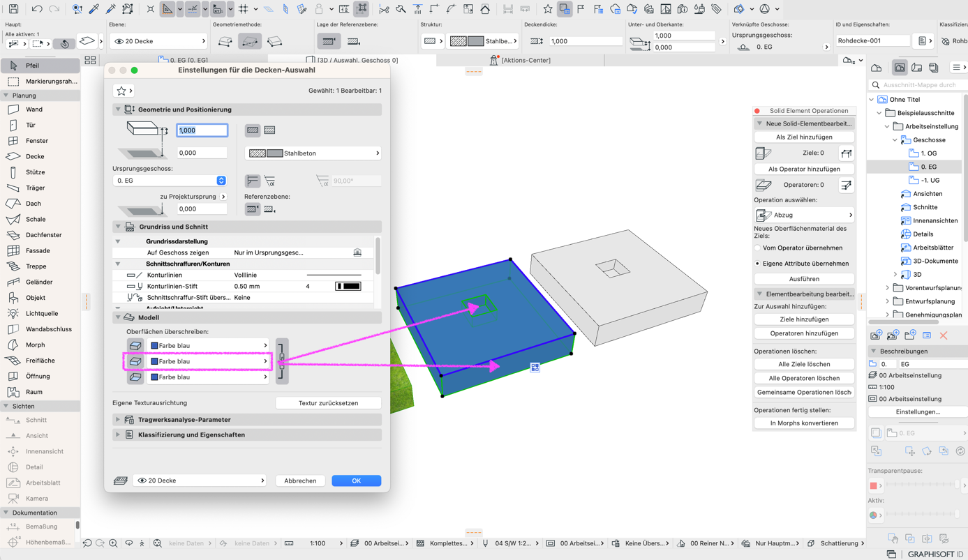968x560 pixels.
Task: Open the Stahlbeton material dropdown in dialog
Action: click(313, 153)
